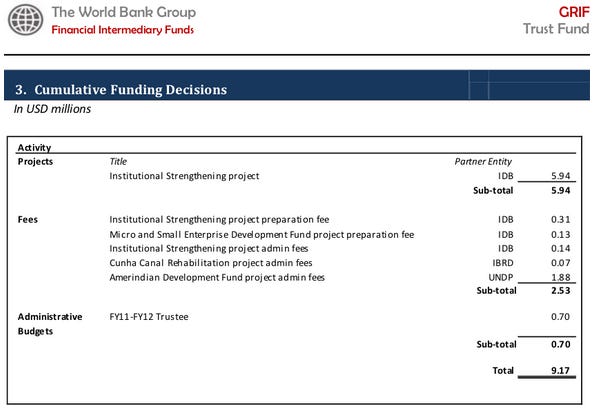Click the World Bank globe logo
The height and width of the screenshot is (408, 595).
pos(25,20)
